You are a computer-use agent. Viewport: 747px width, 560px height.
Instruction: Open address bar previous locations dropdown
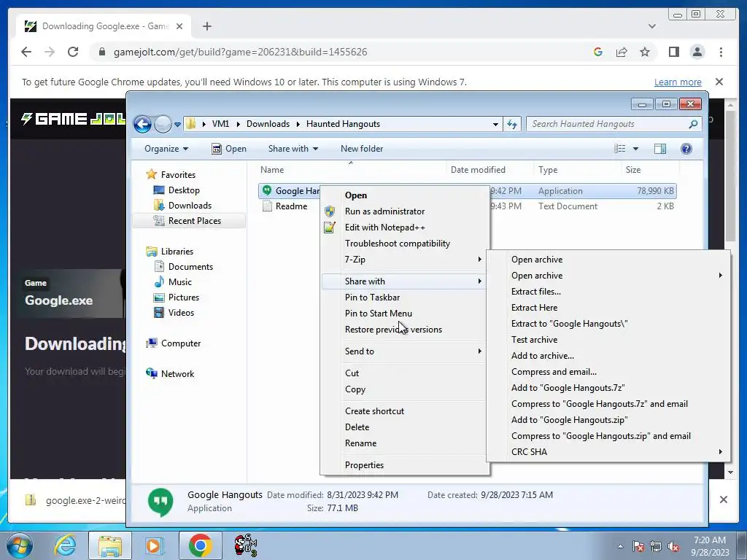pyautogui.click(x=495, y=124)
